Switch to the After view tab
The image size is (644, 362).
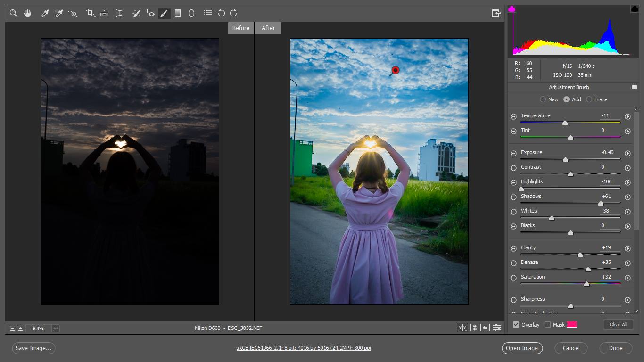268,28
